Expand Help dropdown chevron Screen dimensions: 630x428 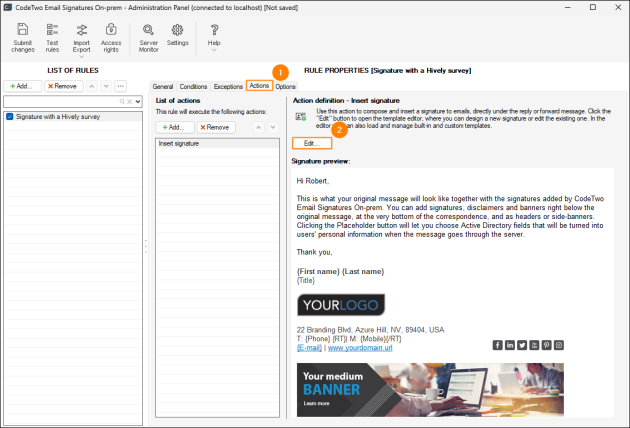(x=214, y=50)
